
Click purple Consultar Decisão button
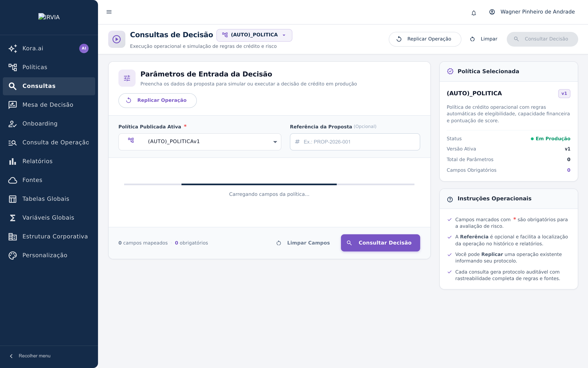(380, 243)
